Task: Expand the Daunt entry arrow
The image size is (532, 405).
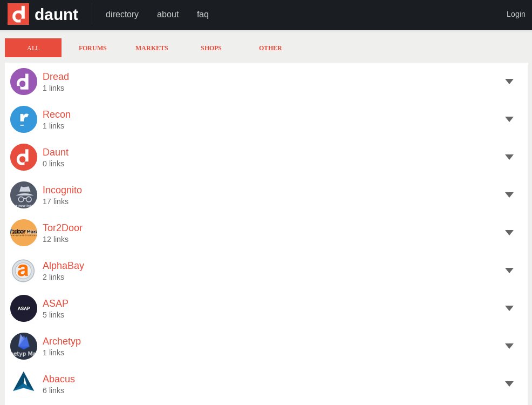Action: [x=509, y=157]
